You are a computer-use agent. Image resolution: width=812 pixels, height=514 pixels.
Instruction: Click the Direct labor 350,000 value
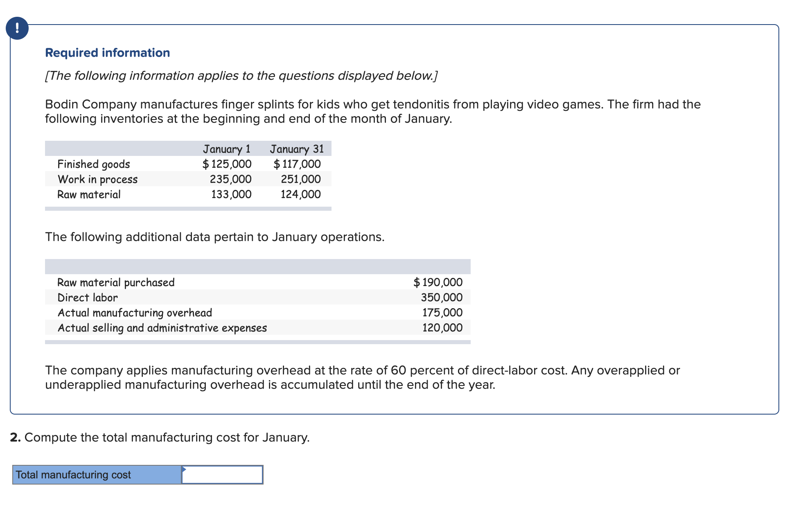pyautogui.click(x=442, y=298)
